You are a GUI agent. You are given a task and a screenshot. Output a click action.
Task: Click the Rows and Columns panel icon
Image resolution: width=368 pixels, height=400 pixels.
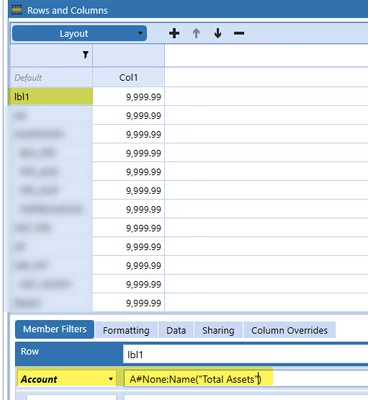click(17, 10)
